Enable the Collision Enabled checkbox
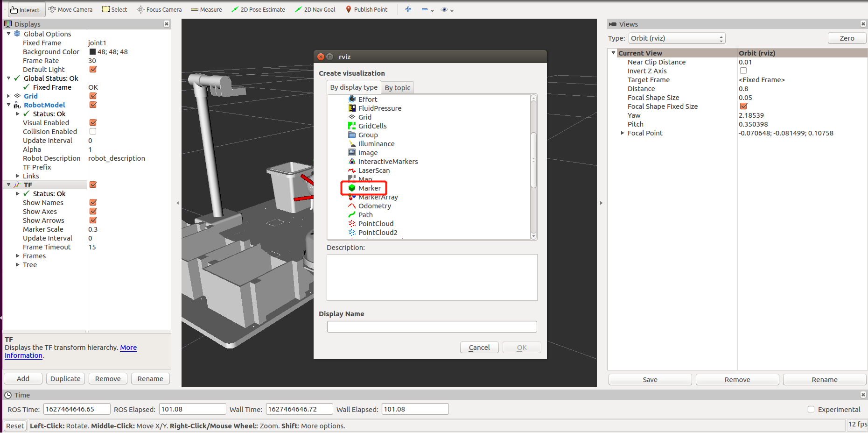Viewport: 868px width, 433px height. [93, 132]
